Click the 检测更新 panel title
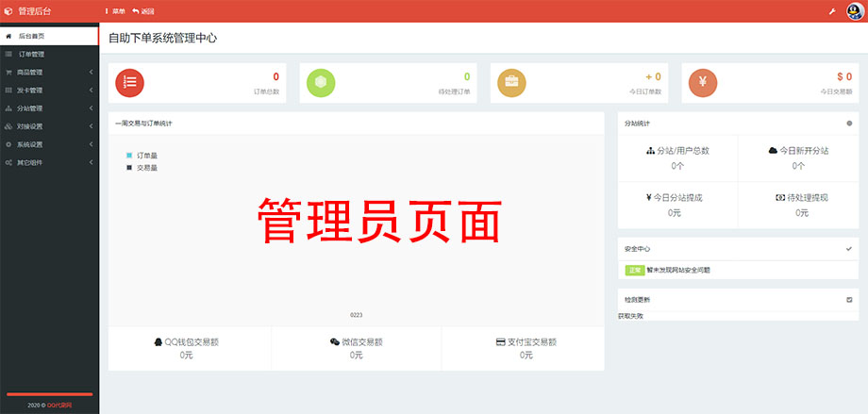The image size is (868, 414). [637, 300]
